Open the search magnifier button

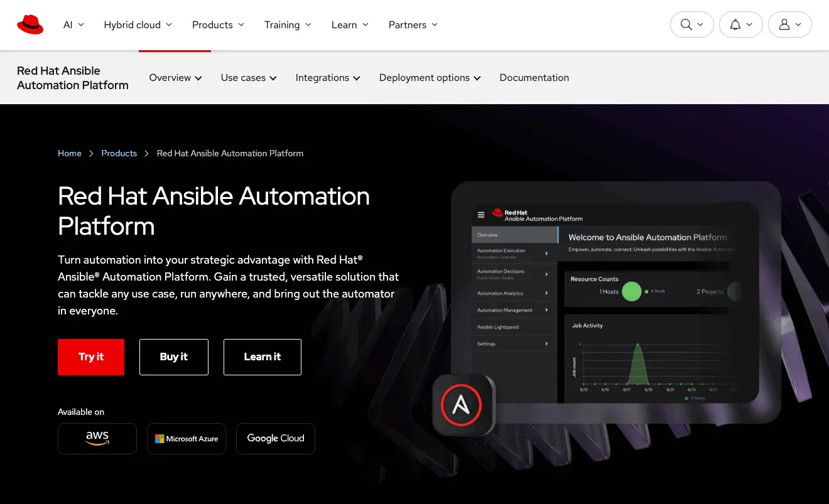(x=692, y=24)
